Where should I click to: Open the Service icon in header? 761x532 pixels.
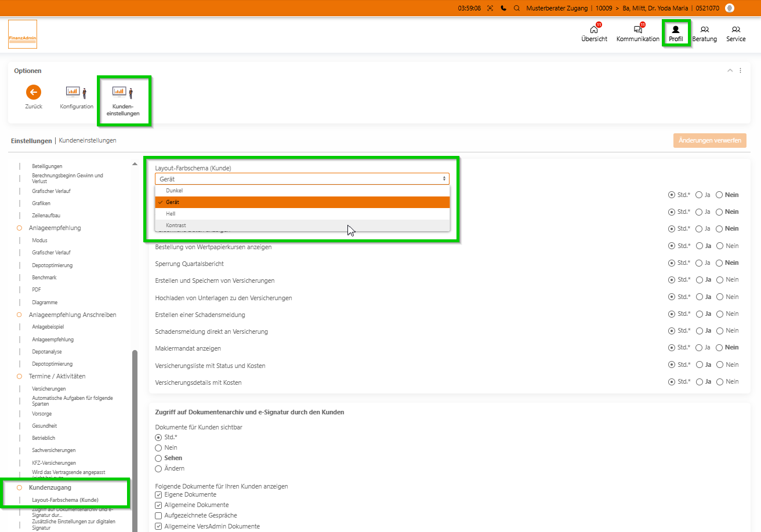point(735,30)
